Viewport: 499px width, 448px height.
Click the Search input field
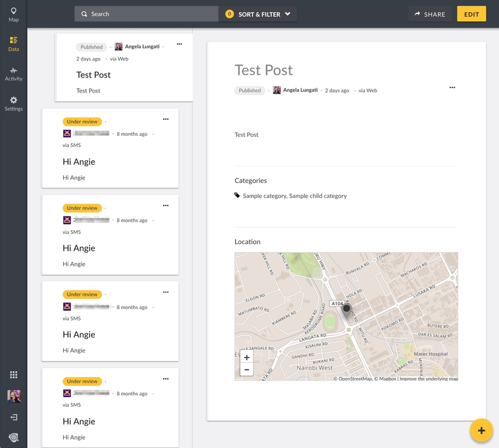147,14
